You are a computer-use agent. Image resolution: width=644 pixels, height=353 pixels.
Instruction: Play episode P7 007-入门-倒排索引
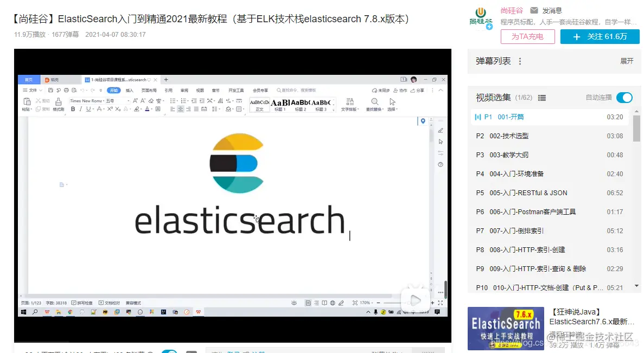tap(549, 230)
